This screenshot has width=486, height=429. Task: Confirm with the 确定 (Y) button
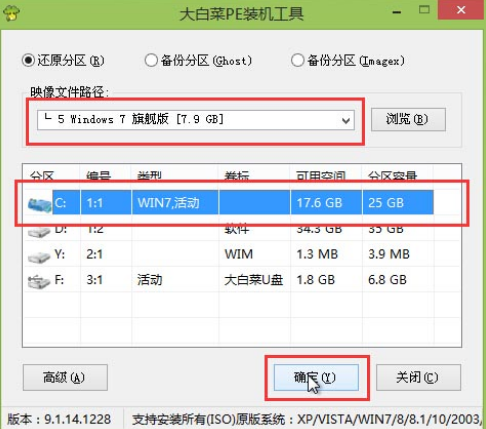[316, 377]
